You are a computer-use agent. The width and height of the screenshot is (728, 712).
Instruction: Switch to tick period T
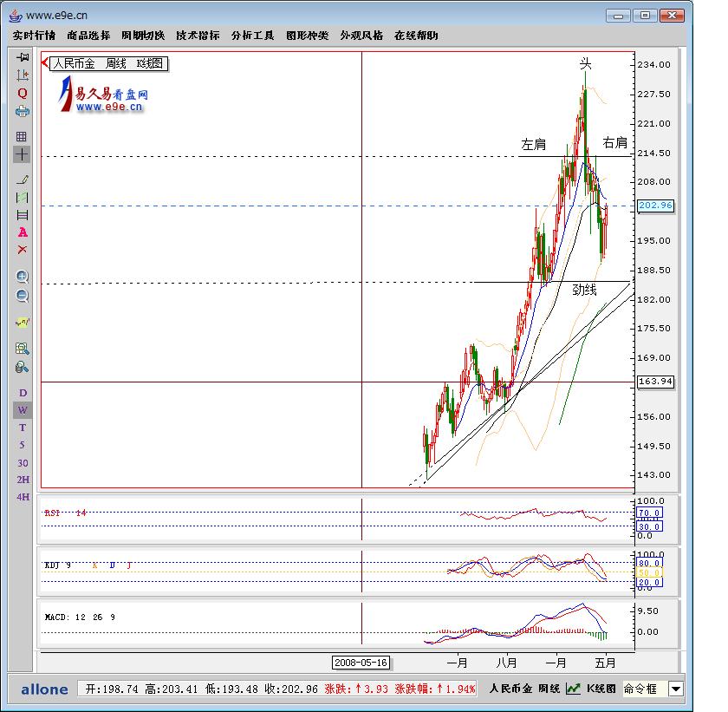point(23,428)
